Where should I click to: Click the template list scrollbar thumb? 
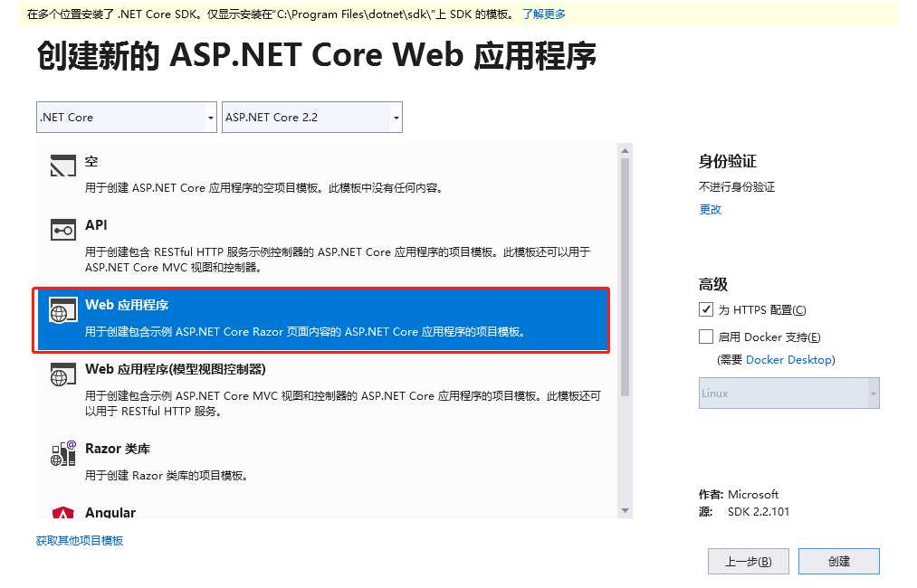click(625, 278)
